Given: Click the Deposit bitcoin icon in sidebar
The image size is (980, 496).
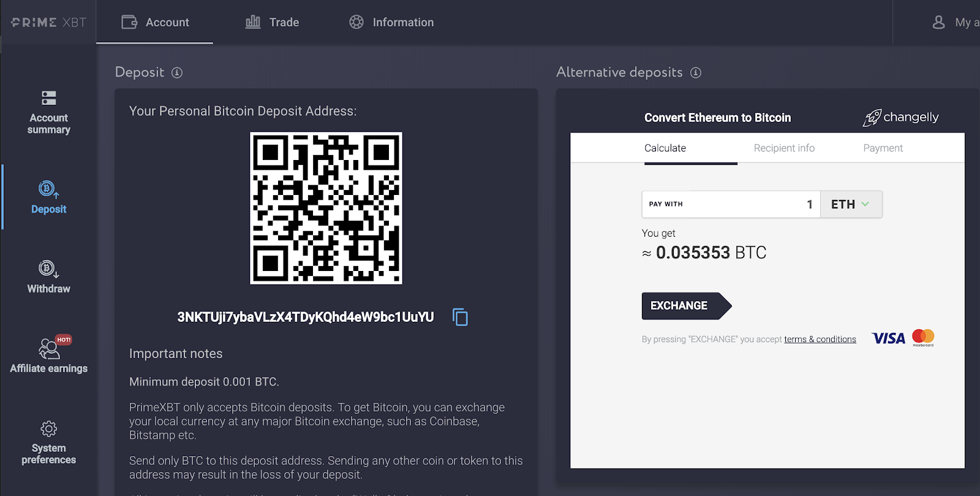Looking at the screenshot, I should click(49, 189).
